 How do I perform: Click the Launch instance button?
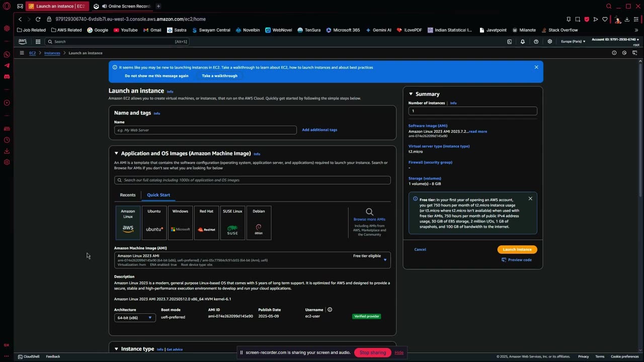coord(517,249)
